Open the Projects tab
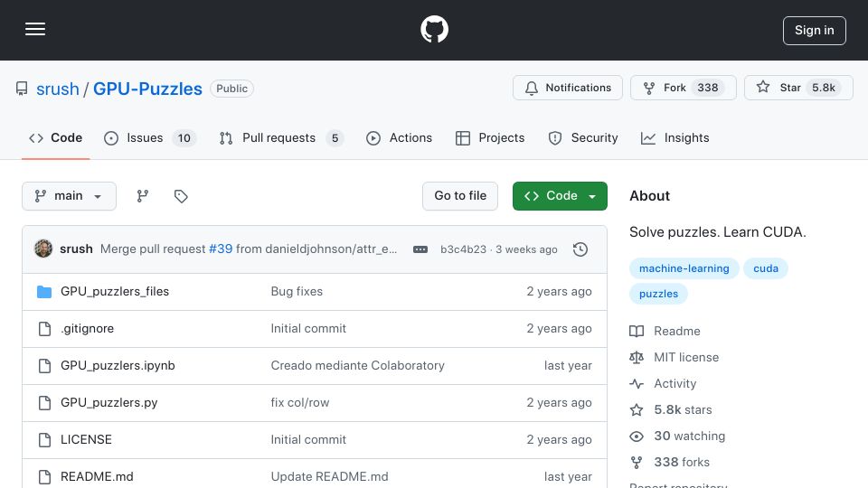This screenshot has height=488, width=868. click(489, 137)
